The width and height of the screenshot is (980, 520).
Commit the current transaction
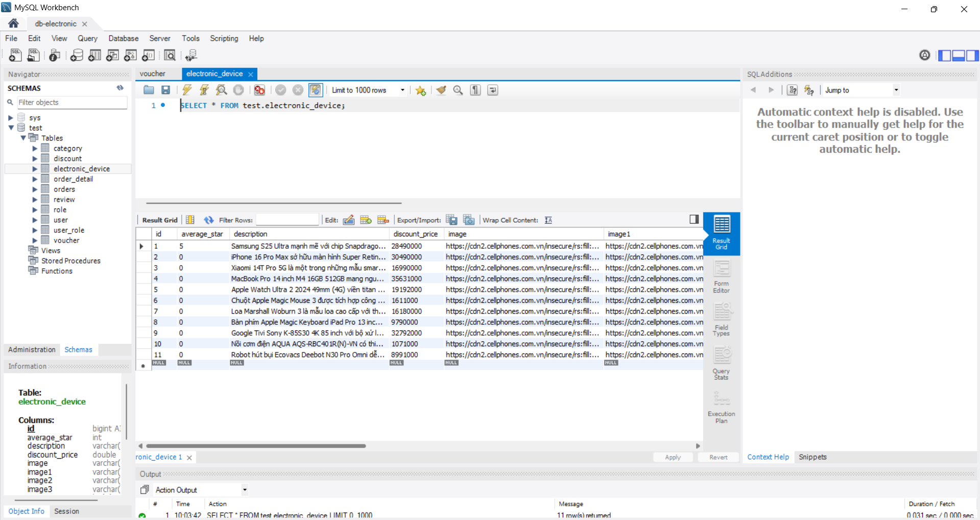coord(281,90)
